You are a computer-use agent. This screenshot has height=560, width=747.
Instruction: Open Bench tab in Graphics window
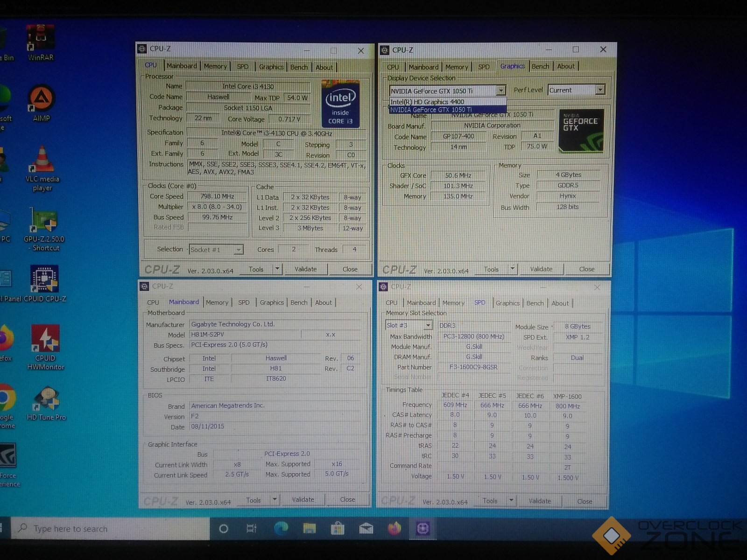pyautogui.click(x=540, y=66)
